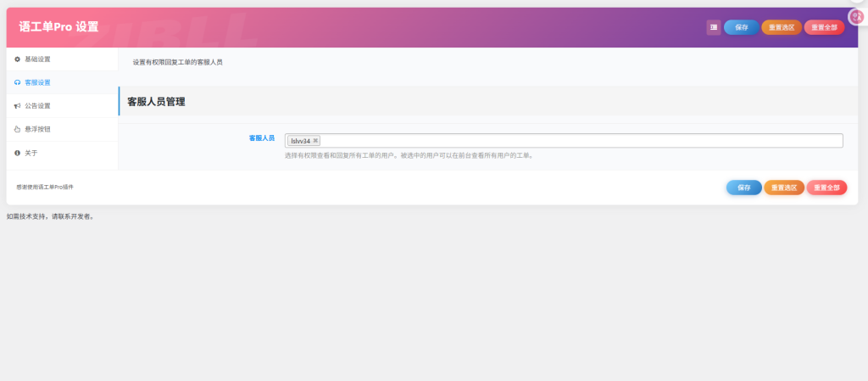The height and width of the screenshot is (381, 868).
Task: Click the show-all-options icon in header
Action: 713,27
